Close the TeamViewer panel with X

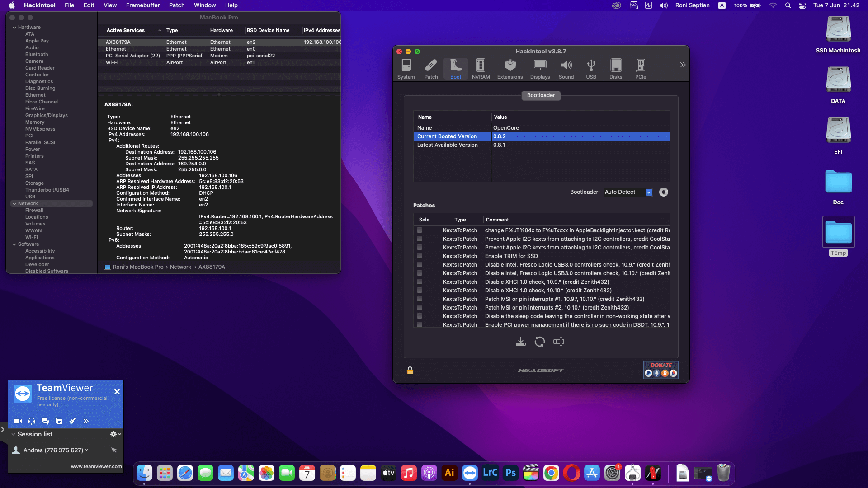pos(117,392)
